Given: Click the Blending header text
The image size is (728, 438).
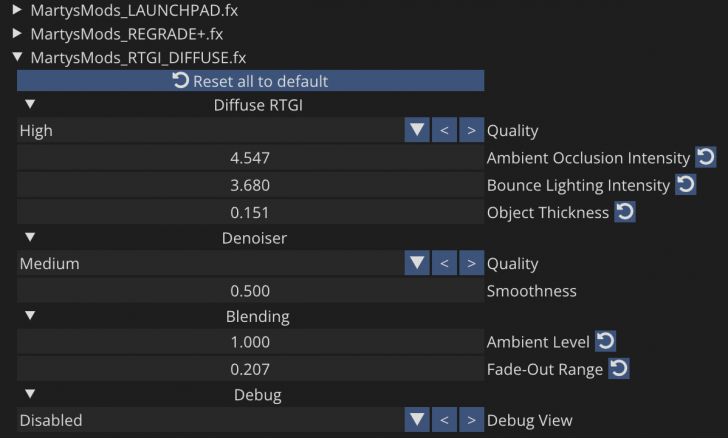Looking at the screenshot, I should pos(258,316).
